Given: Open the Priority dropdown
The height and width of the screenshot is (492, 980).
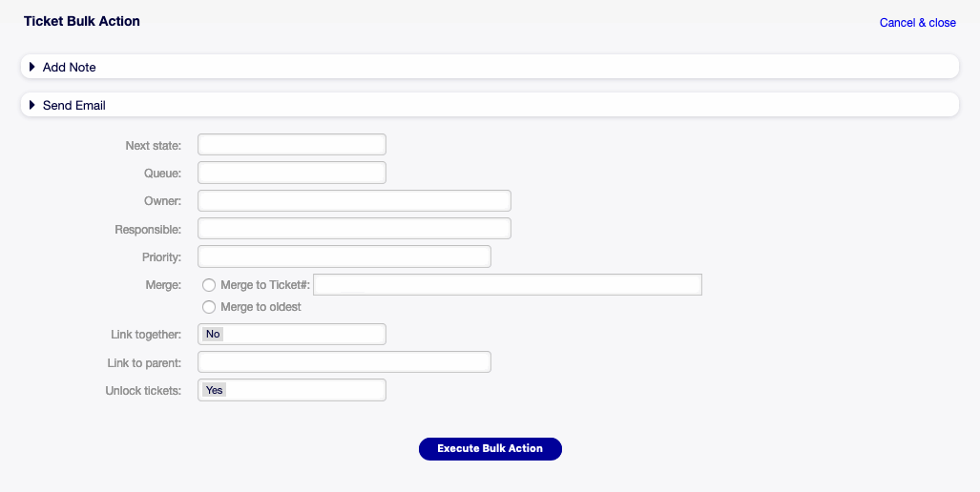Looking at the screenshot, I should click(344, 256).
